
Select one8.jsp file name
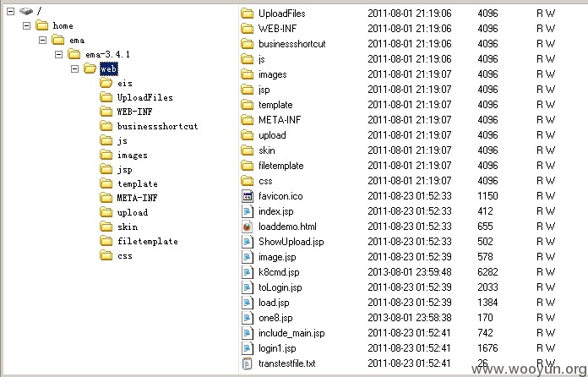[x=275, y=318]
